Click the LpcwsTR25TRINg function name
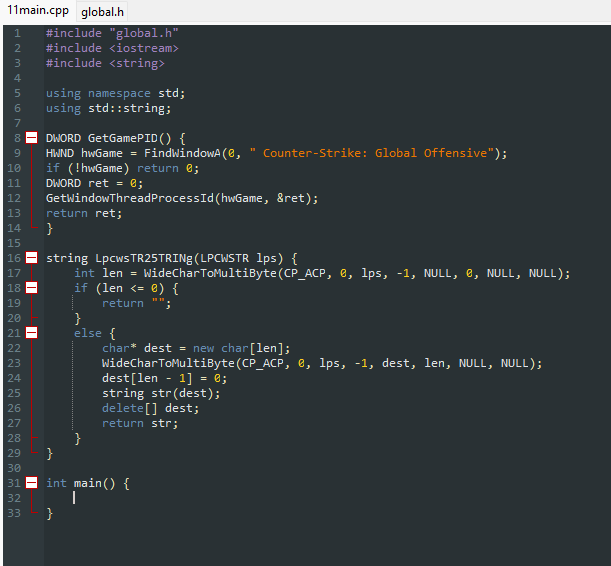611x566 pixels. pos(144,258)
